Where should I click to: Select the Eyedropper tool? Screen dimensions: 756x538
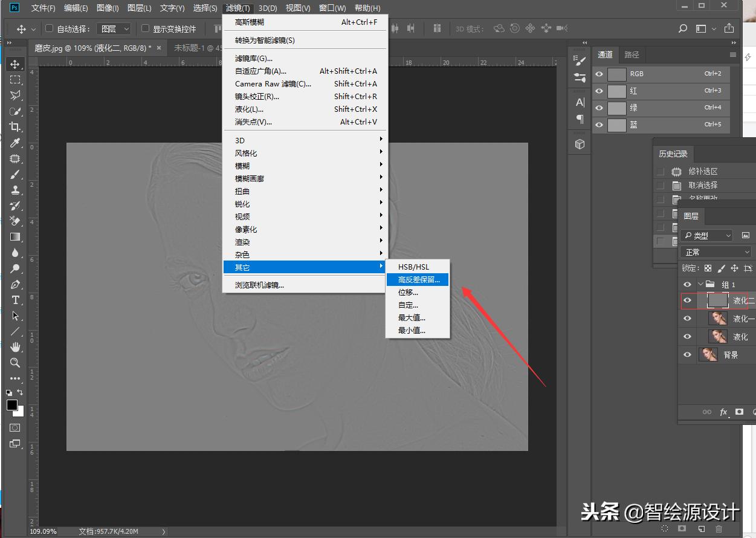click(15, 143)
